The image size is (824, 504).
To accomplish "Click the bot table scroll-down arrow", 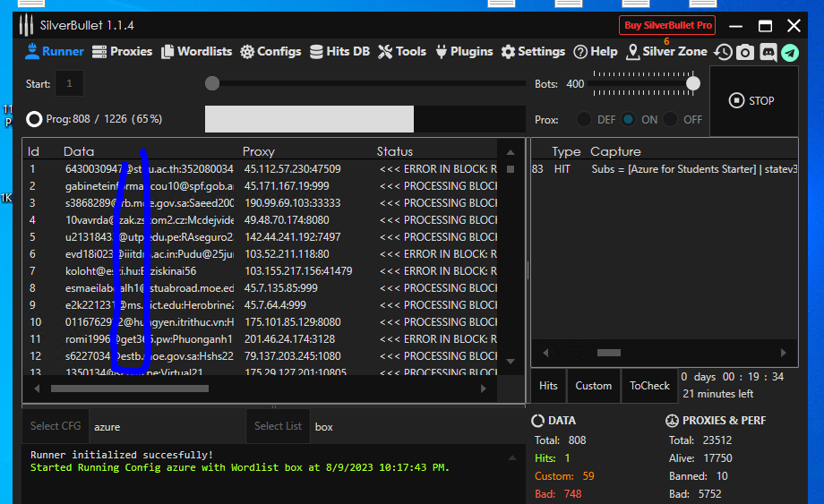I will (x=511, y=361).
